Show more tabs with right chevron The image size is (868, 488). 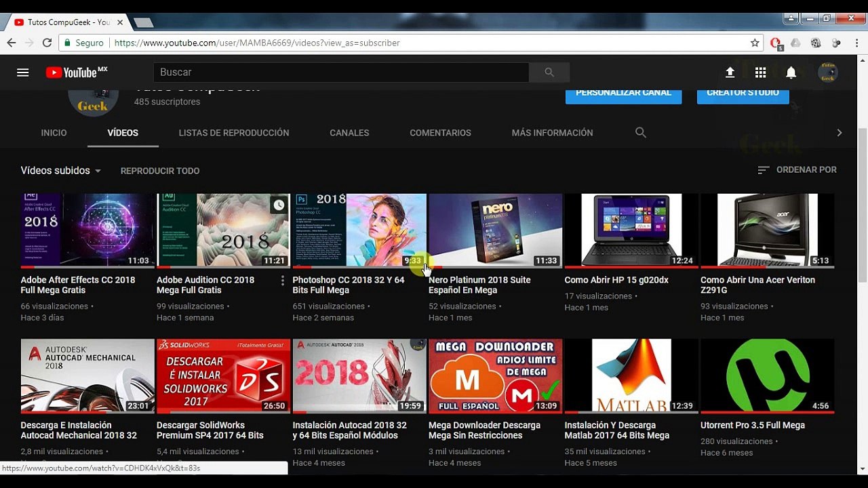click(x=839, y=133)
